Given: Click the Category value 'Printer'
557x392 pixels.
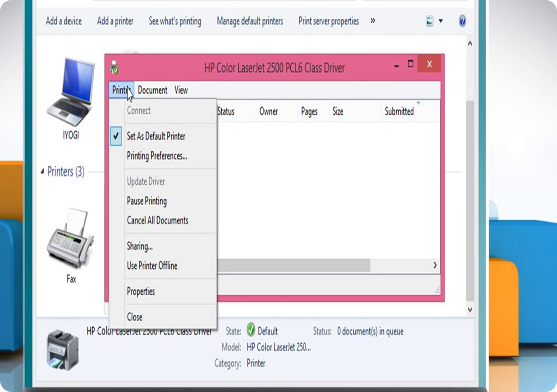Looking at the screenshot, I should 256,363.
